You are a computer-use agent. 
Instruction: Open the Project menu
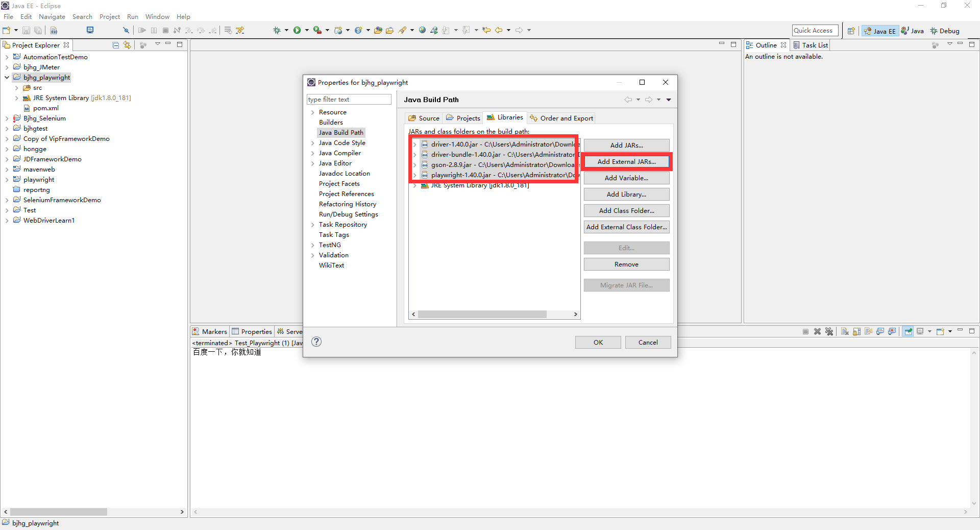point(110,17)
